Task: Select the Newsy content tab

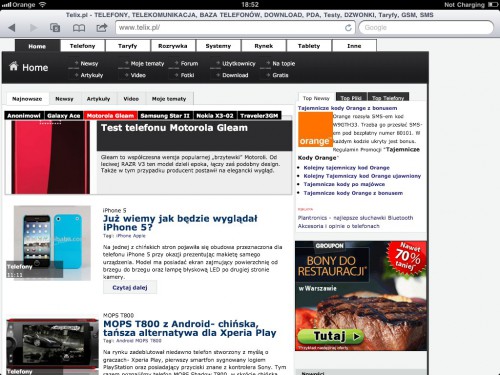Action: click(64, 99)
